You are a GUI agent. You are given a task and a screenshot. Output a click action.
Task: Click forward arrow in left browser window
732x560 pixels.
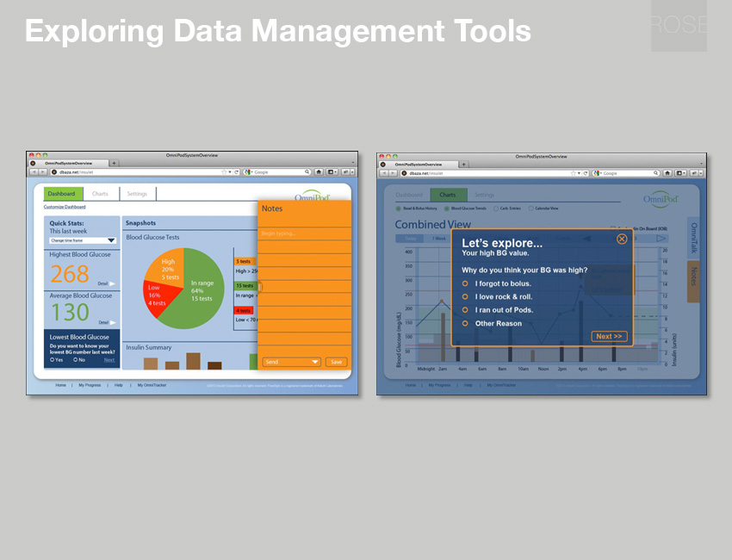tap(42, 171)
